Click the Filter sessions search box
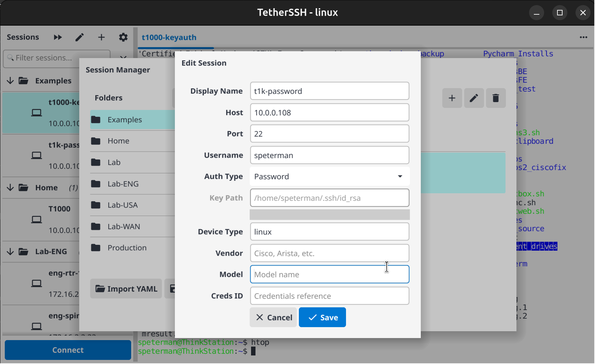This screenshot has width=595, height=364. coord(57,58)
